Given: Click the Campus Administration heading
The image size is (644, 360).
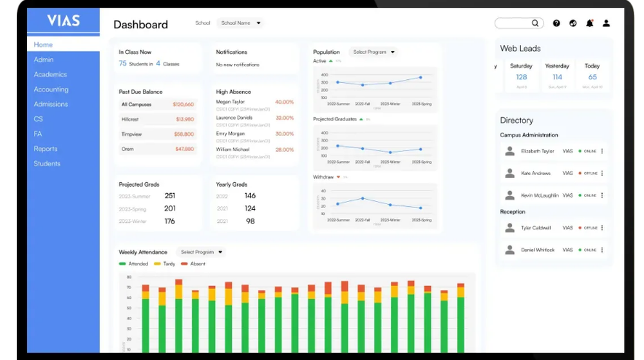Looking at the screenshot, I should coord(529,135).
